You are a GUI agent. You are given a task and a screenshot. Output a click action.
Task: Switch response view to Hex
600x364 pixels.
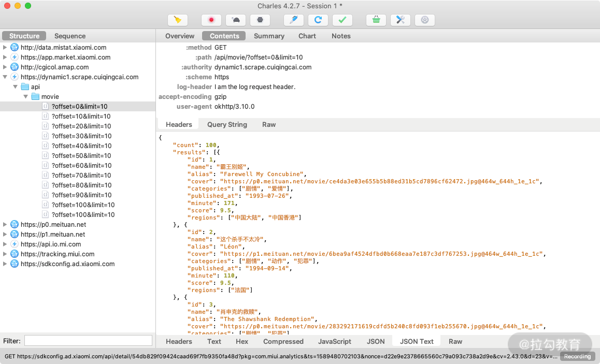242,342
